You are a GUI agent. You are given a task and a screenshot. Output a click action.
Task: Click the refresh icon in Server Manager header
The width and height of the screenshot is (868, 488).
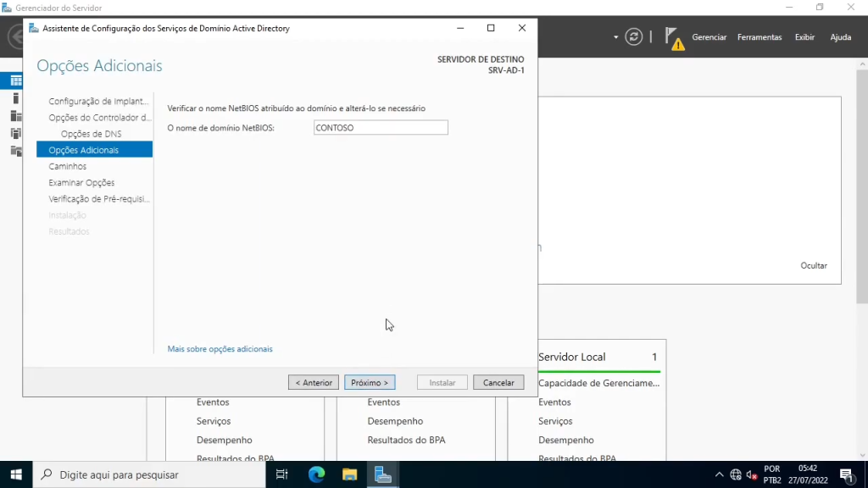(x=633, y=37)
